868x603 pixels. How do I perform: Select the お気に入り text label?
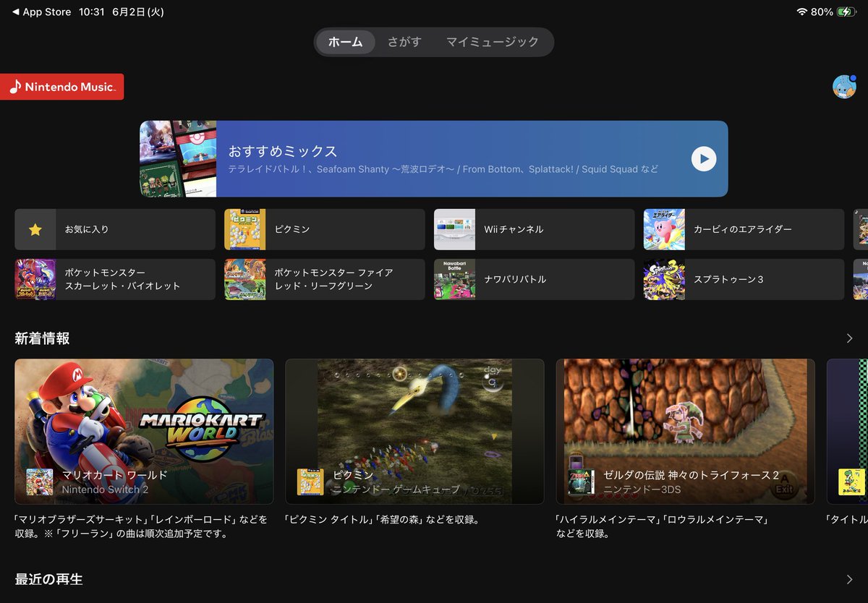87,230
